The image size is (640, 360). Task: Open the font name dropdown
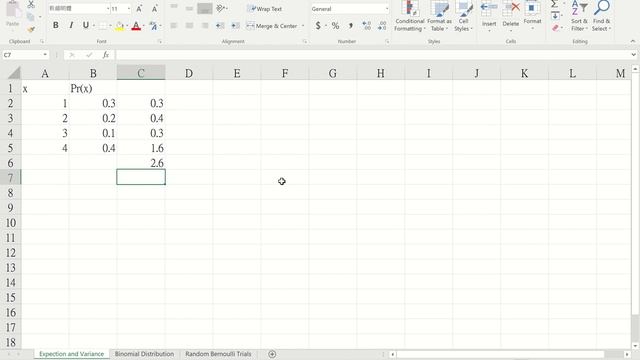pos(108,9)
